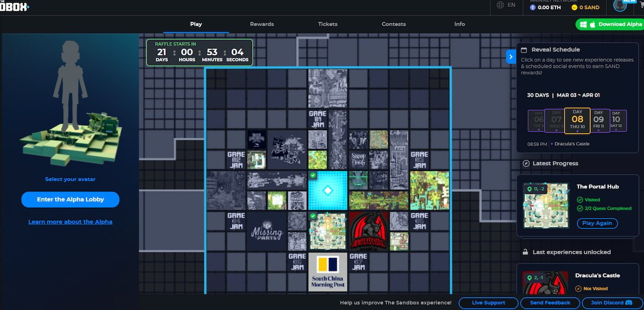Click the ETH balance icon
Screen dimensions: 644x310
coord(533,8)
